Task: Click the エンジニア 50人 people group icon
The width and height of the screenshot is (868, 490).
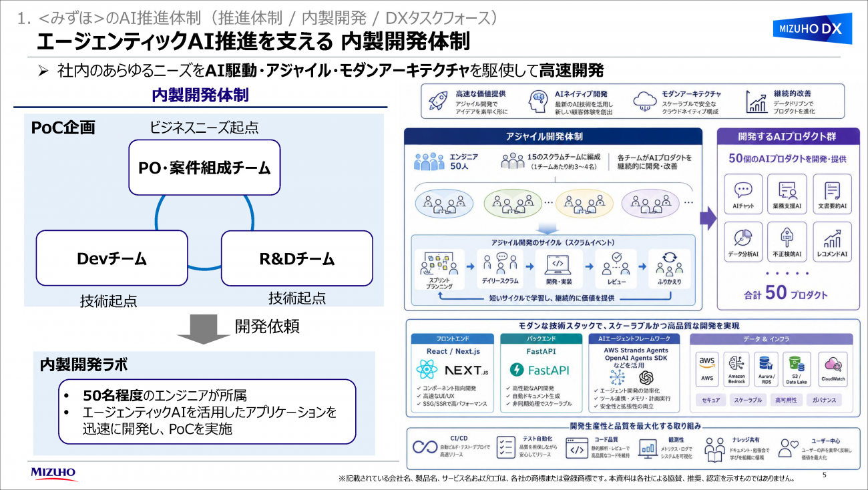Action: click(x=429, y=161)
